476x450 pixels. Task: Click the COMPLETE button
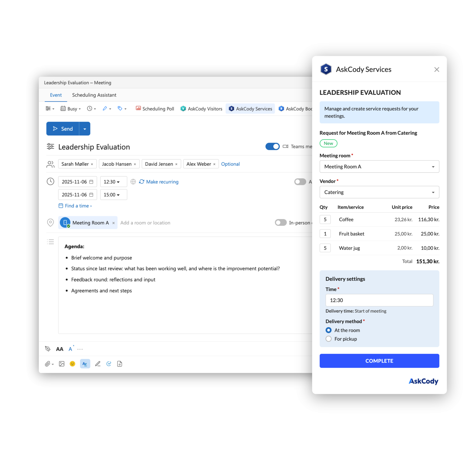[379, 361]
